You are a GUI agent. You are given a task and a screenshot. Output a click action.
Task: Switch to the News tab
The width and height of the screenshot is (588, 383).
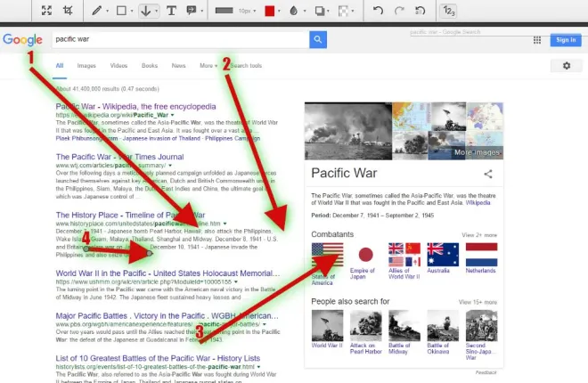tap(178, 66)
